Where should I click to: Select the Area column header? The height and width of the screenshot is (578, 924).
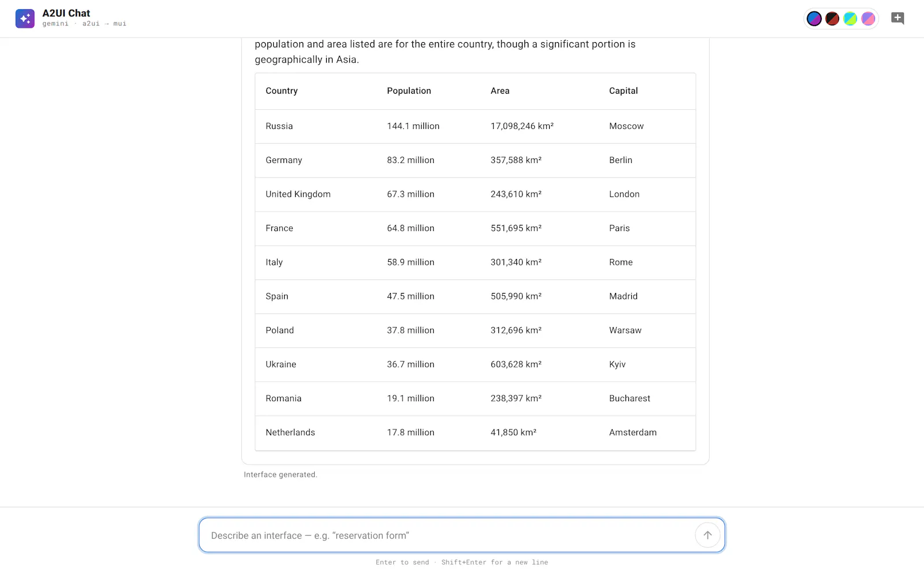500,91
